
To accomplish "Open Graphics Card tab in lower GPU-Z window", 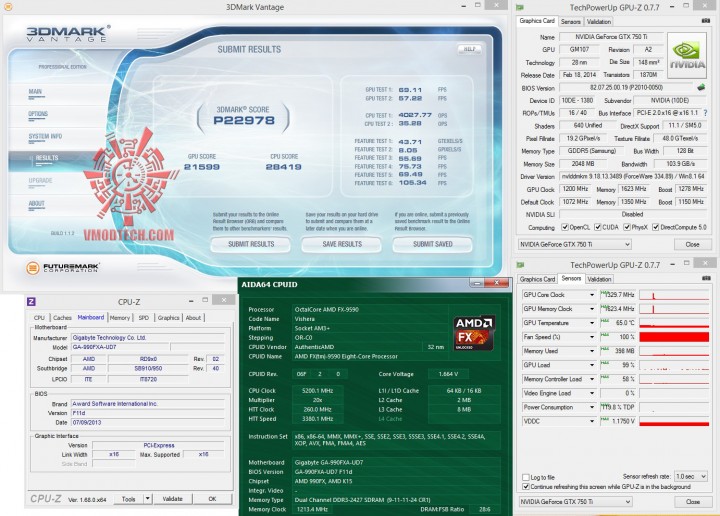I will click(x=537, y=279).
